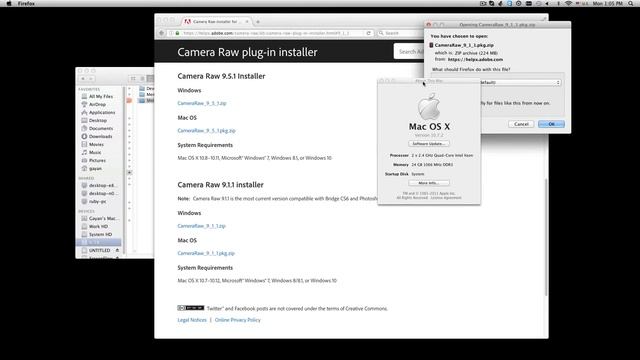The width and height of the screenshot is (640, 360).
Task: Click Finder back navigation arrow
Action: [x=83, y=78]
